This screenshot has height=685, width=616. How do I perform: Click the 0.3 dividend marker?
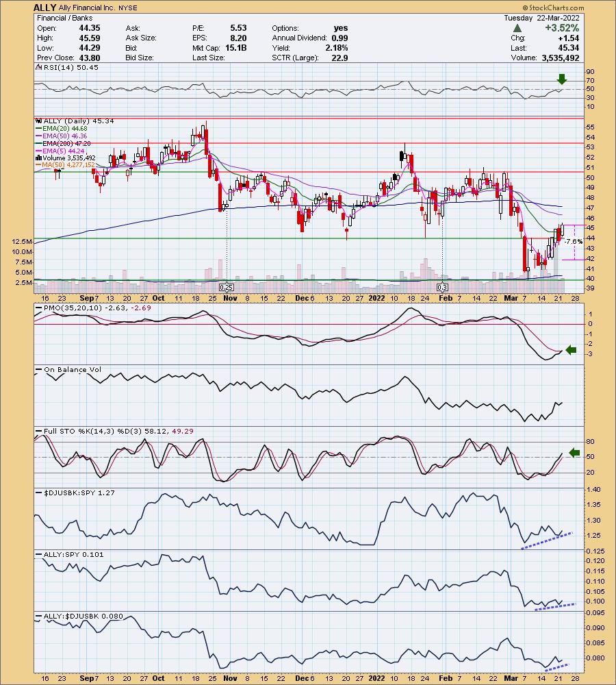[442, 288]
